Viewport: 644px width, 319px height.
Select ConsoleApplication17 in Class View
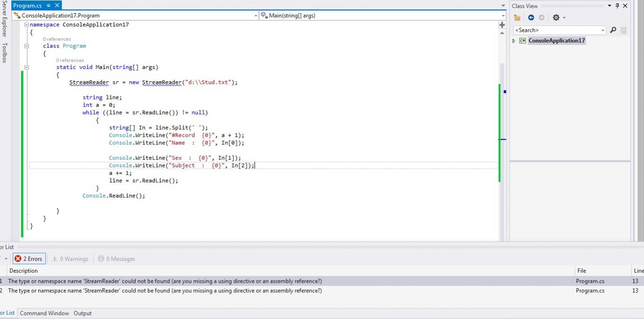pos(557,41)
